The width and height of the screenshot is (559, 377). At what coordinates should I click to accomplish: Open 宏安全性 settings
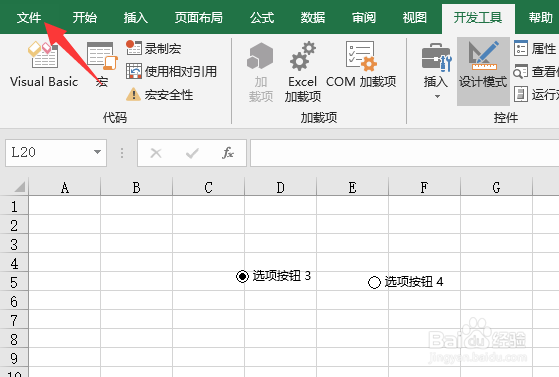click(159, 95)
